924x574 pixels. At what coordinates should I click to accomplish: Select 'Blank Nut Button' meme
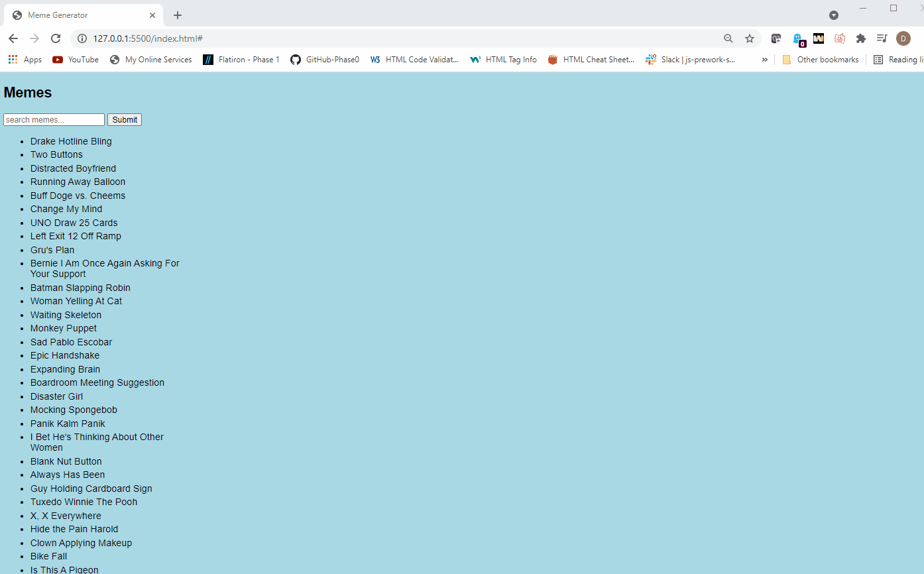click(66, 461)
